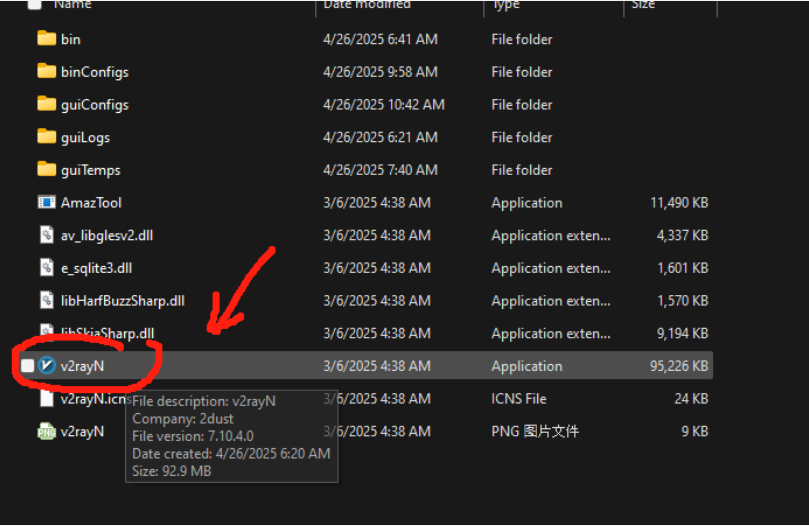Tick the checkbox beside v2rayN application

(x=27, y=365)
